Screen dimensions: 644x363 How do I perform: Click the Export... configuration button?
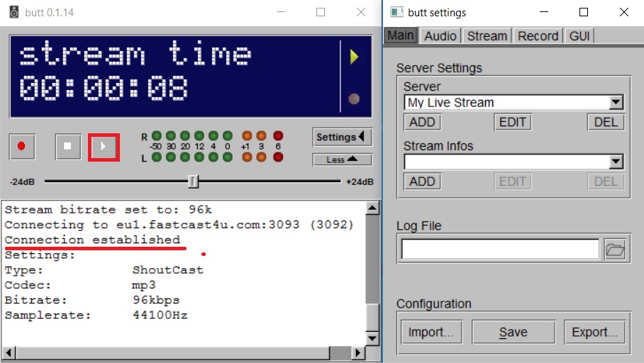[595, 333]
